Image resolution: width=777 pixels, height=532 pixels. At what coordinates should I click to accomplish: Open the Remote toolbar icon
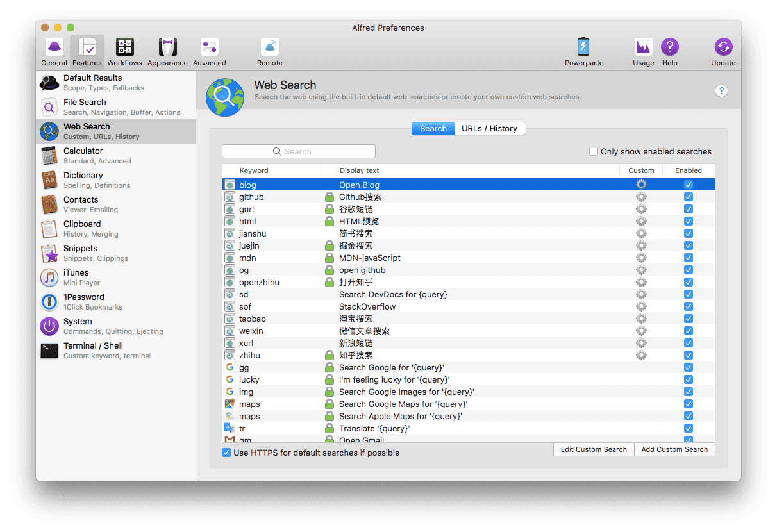(270, 52)
